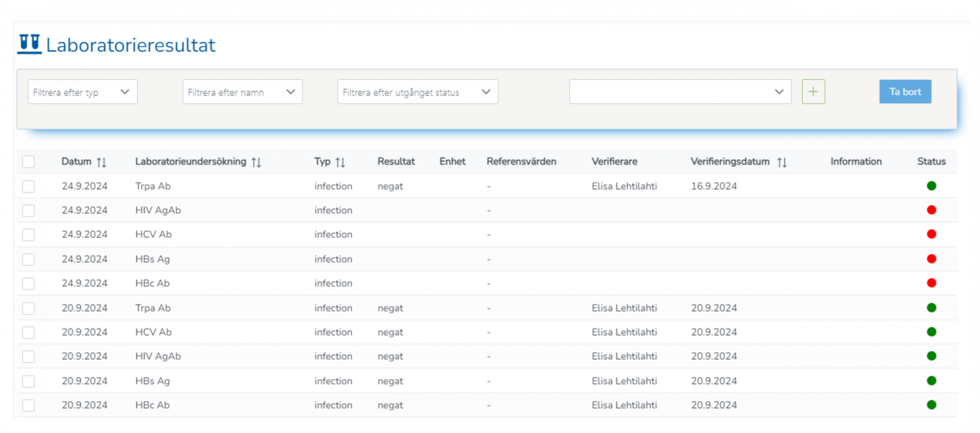Screen dimensions: 980x433
Task: Open the Filtrera efter typ dropdown
Action: (83, 92)
